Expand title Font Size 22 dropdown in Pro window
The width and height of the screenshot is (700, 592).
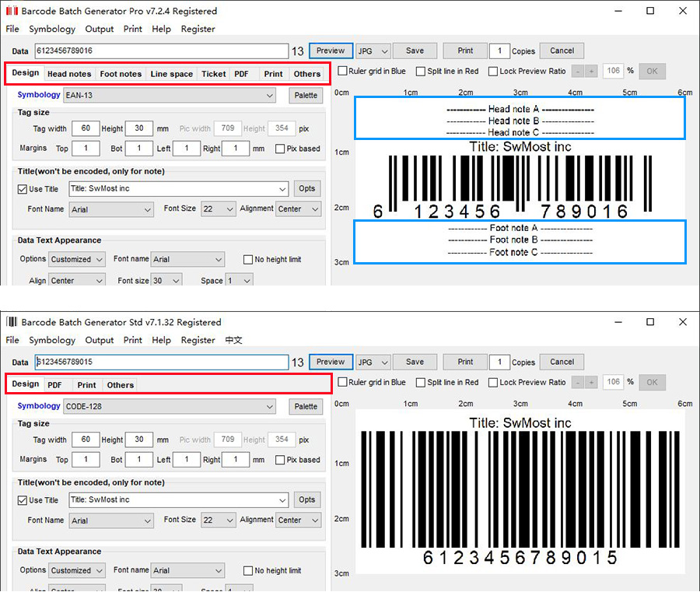pyautogui.click(x=218, y=209)
